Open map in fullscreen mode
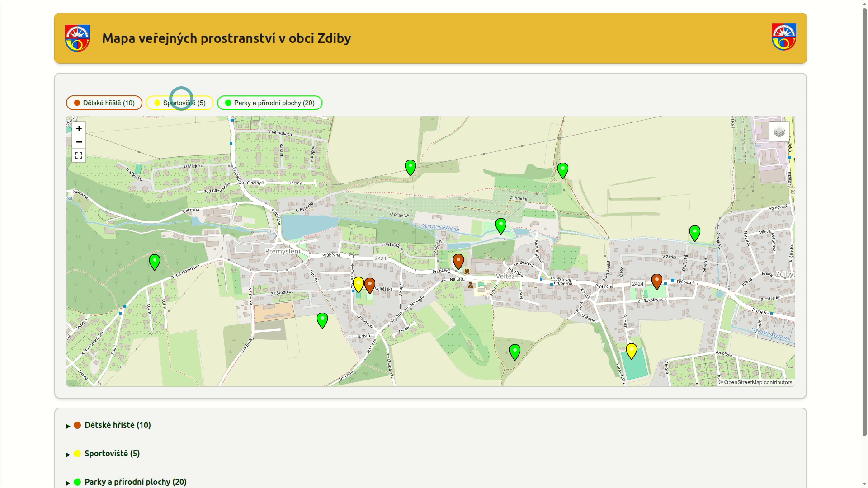 [79, 155]
